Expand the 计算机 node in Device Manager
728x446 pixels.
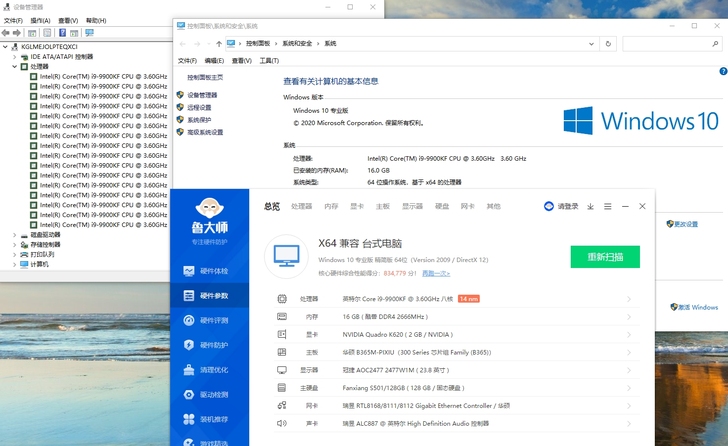pos(14,265)
